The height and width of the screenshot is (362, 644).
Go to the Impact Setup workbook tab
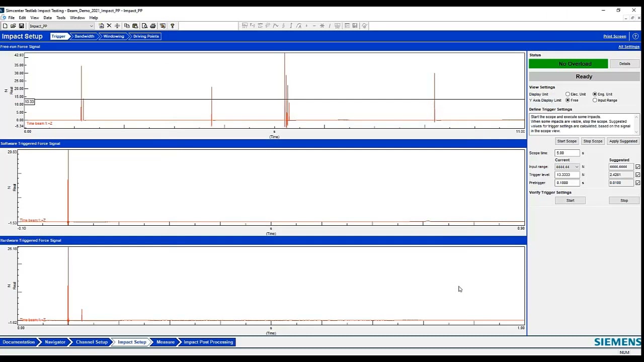tap(132, 342)
